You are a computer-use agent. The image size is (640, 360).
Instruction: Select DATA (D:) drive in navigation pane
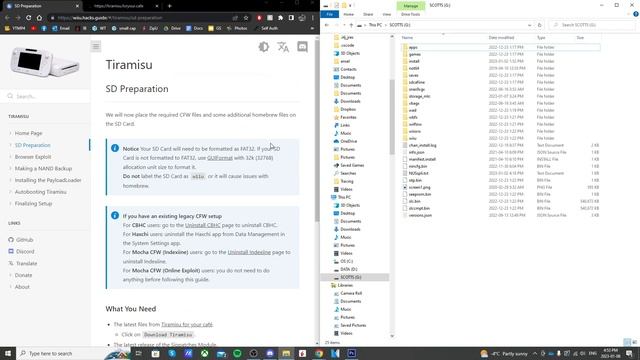tap(345, 269)
